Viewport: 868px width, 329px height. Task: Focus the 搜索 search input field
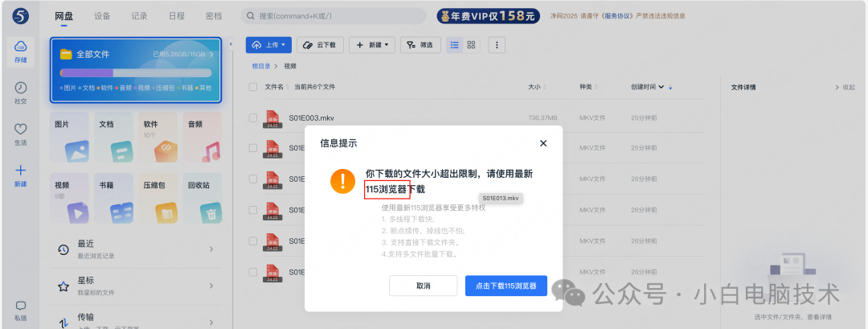tap(334, 16)
